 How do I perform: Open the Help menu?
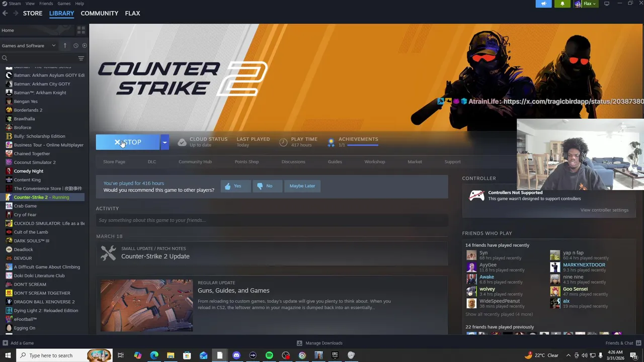click(79, 4)
